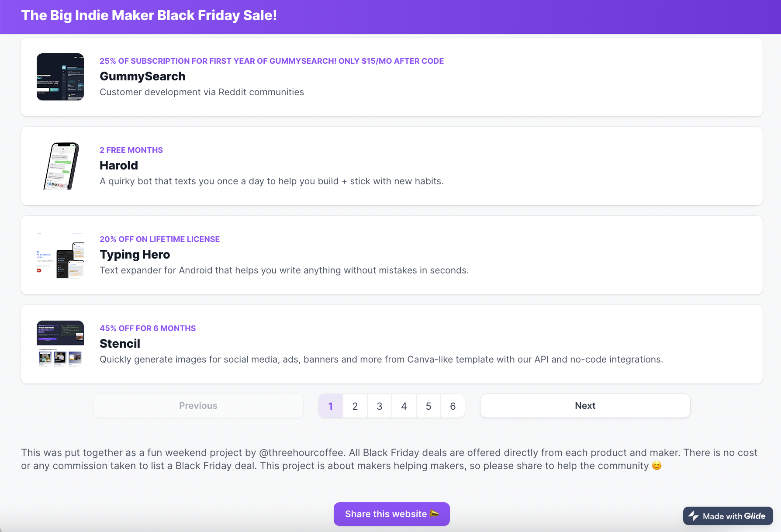Viewport: 781px width, 532px height.
Task: Click the @threehourcoffee mention
Action: pyautogui.click(x=301, y=453)
